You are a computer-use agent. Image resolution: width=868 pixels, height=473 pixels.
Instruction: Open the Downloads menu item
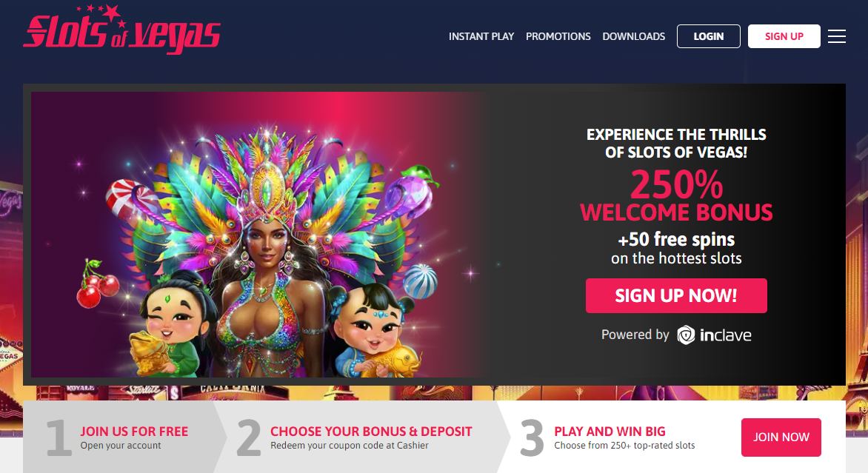pos(634,36)
